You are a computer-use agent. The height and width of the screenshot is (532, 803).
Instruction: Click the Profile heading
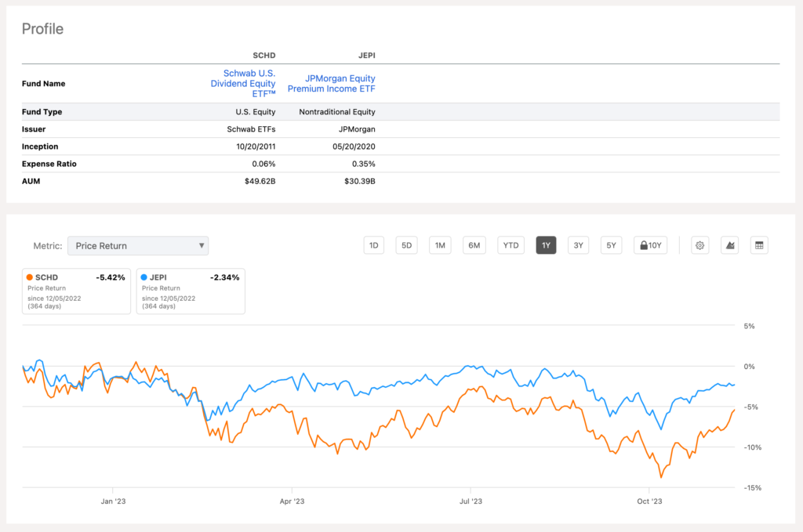tap(42, 29)
